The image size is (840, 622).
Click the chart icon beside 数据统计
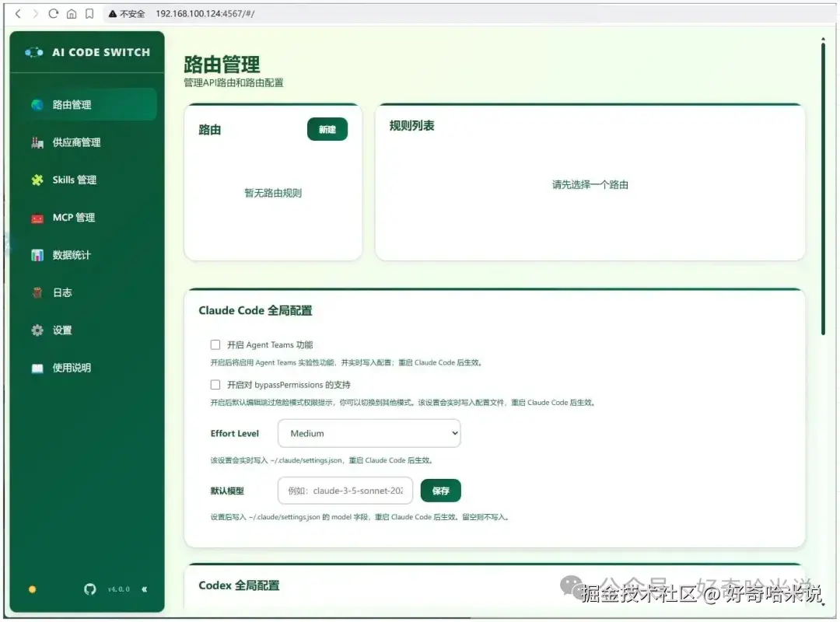[37, 255]
